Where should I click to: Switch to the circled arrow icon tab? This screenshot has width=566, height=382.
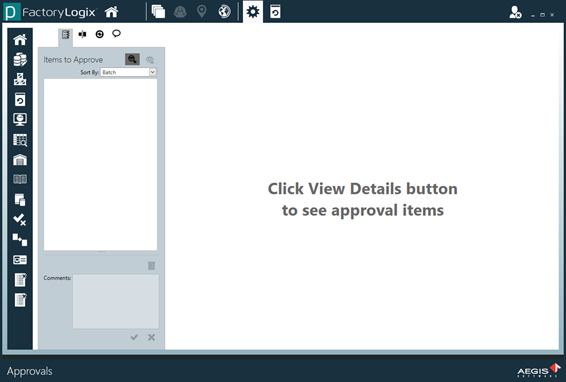pos(99,34)
